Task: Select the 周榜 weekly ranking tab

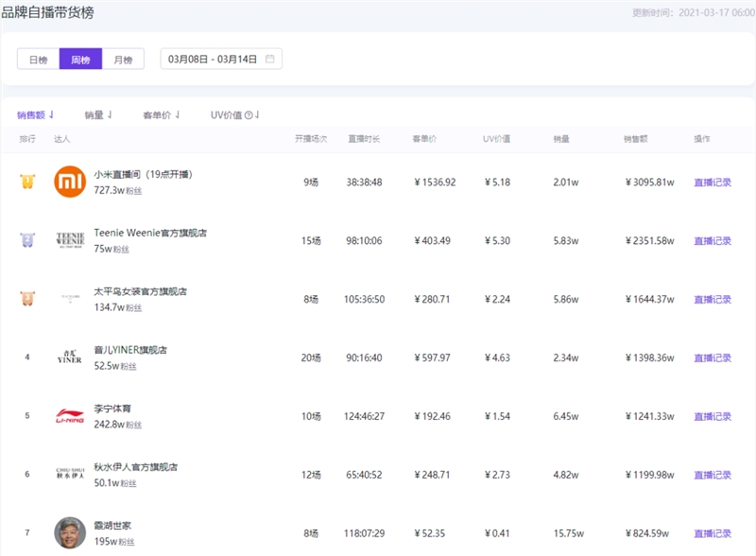Action: (x=80, y=60)
